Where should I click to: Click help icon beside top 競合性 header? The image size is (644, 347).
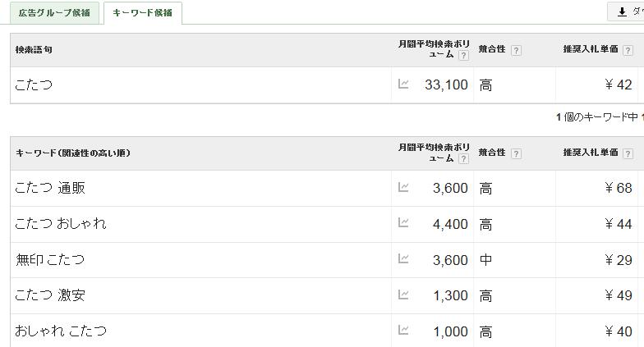point(516,51)
